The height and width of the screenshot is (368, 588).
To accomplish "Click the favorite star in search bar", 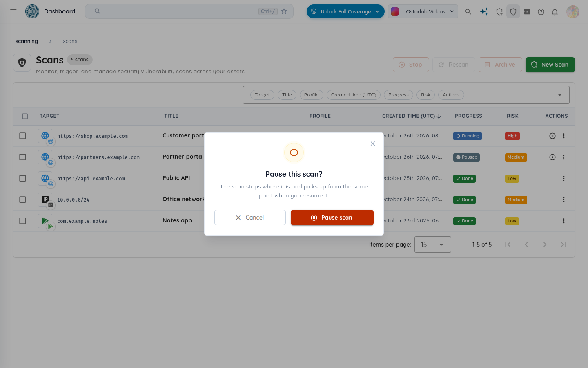I will (284, 11).
